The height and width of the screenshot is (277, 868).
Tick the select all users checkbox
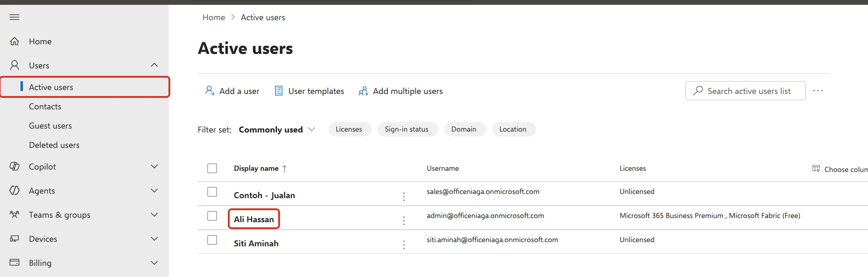click(212, 168)
